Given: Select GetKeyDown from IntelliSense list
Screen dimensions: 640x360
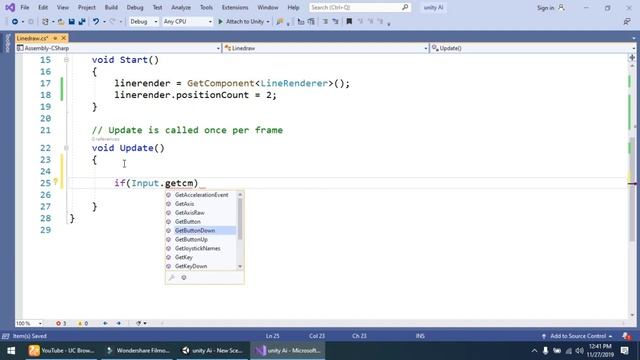Looking at the screenshot, I should [201, 266].
